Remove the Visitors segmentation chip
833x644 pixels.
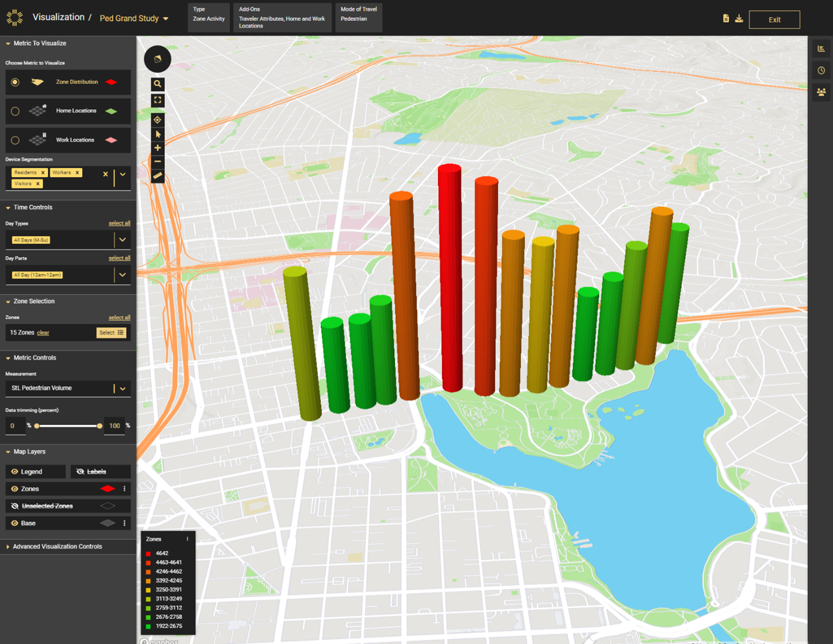[37, 183]
